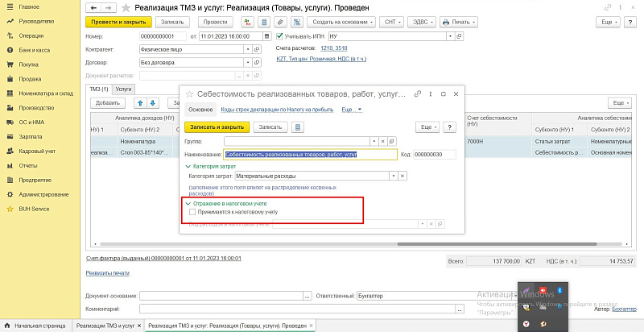Click the Наименование text field

310,154
